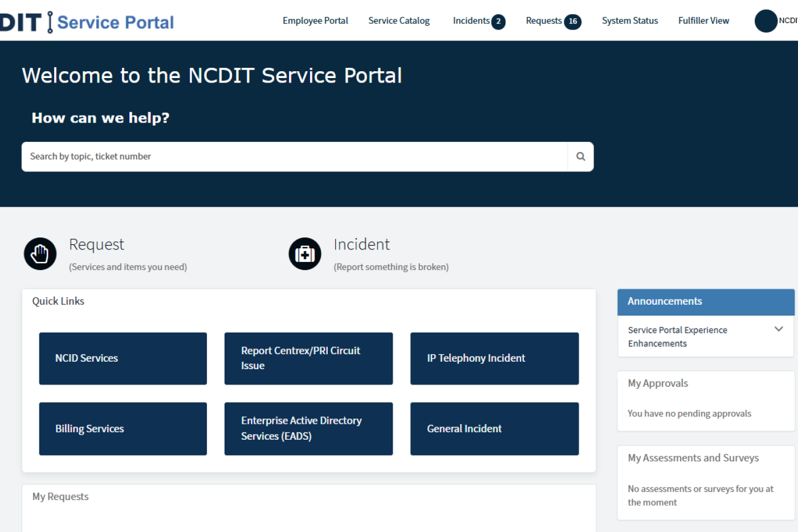798x532 pixels.
Task: Open the Service Catalog menu
Action: pos(399,21)
